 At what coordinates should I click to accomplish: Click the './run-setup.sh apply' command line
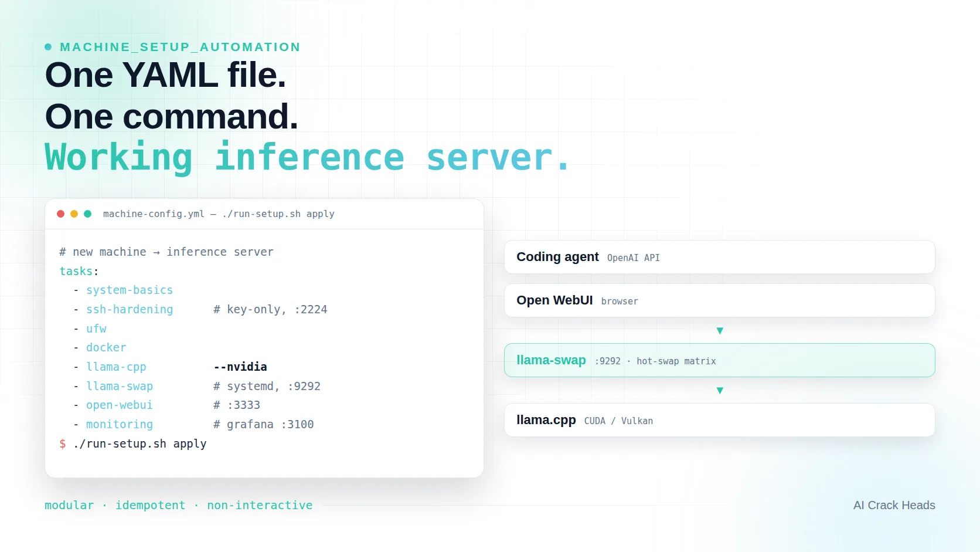139,443
